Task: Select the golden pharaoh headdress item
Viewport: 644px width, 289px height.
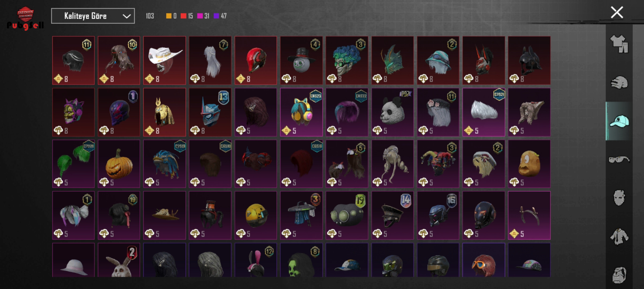Action: pos(164,112)
